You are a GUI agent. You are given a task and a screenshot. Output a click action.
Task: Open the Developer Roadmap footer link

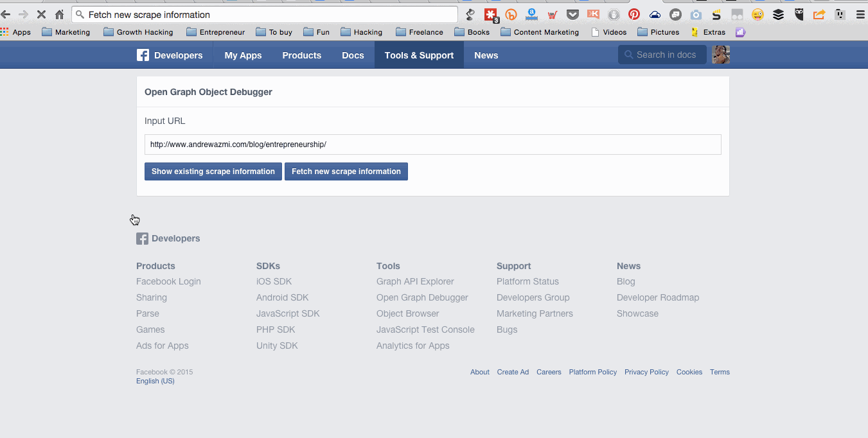pos(658,297)
